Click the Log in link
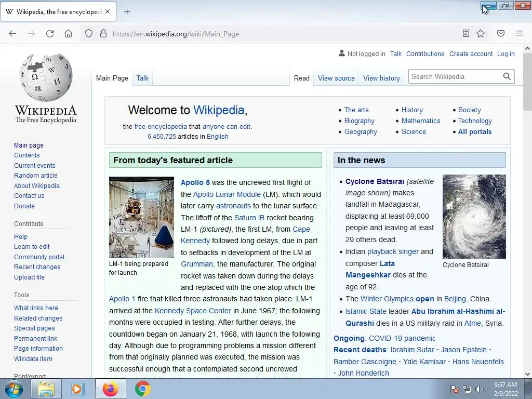 pyautogui.click(x=506, y=54)
